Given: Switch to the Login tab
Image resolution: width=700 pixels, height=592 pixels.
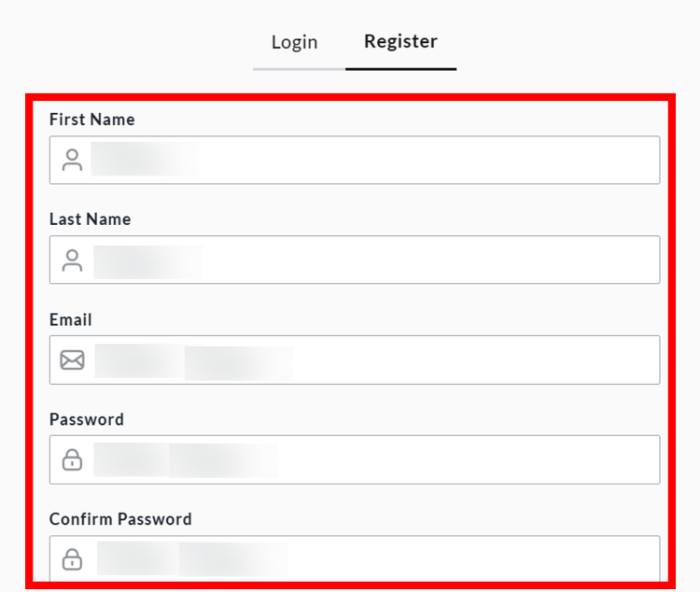Looking at the screenshot, I should [x=294, y=42].
